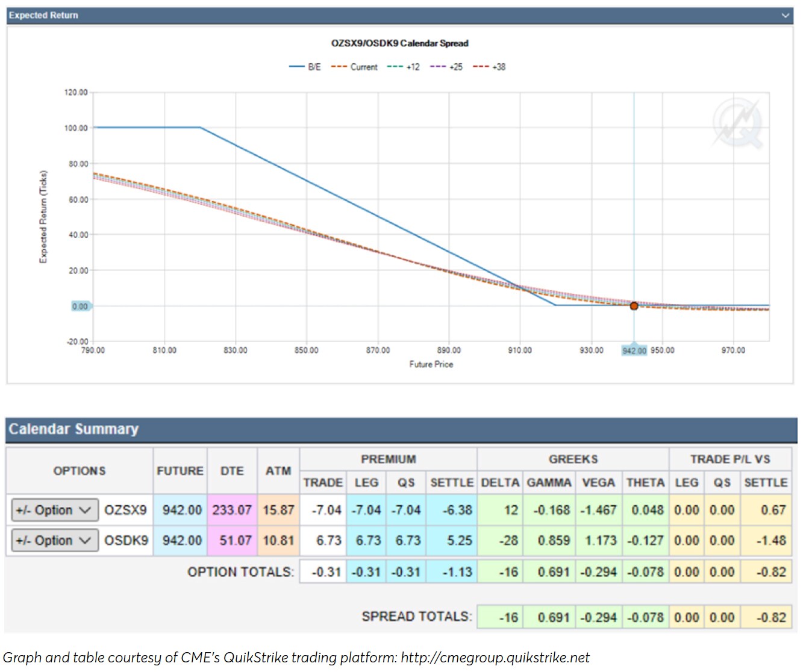806x672 pixels.
Task: Collapse the Expected Return panel chevron
Action: click(785, 16)
